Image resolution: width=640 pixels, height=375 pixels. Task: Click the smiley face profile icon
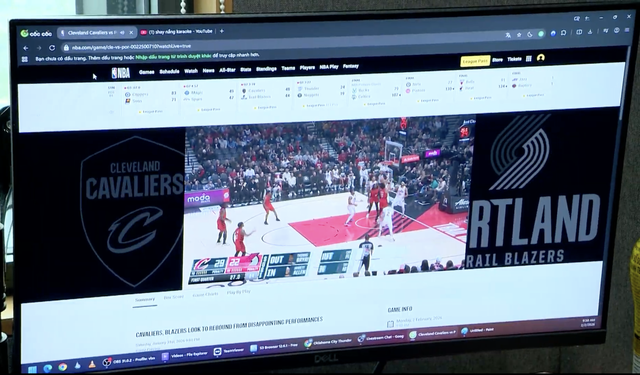(616, 30)
